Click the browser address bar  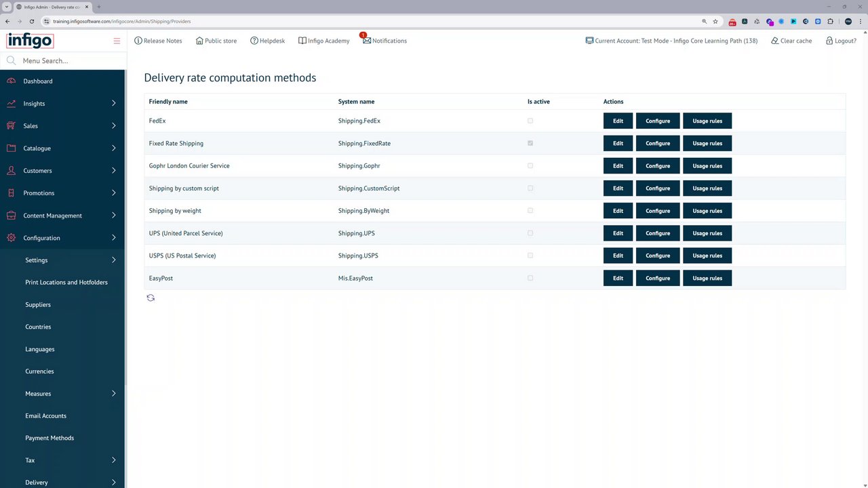373,21
